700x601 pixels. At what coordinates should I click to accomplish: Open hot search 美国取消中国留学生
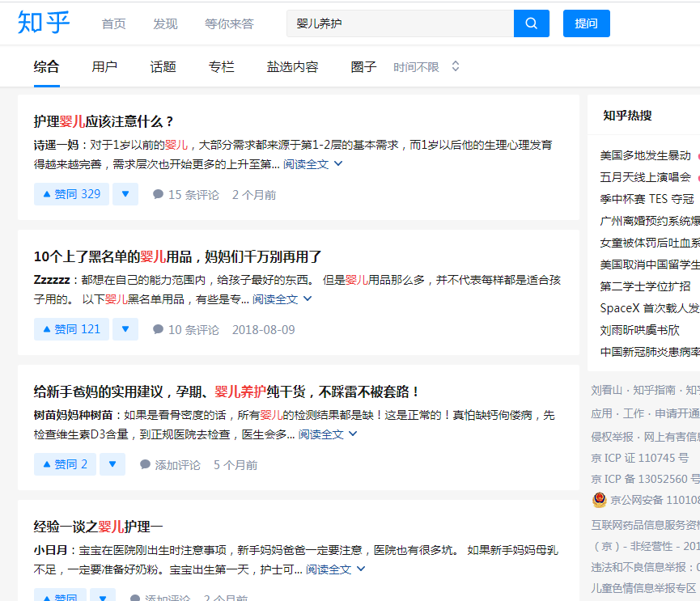[650, 265]
